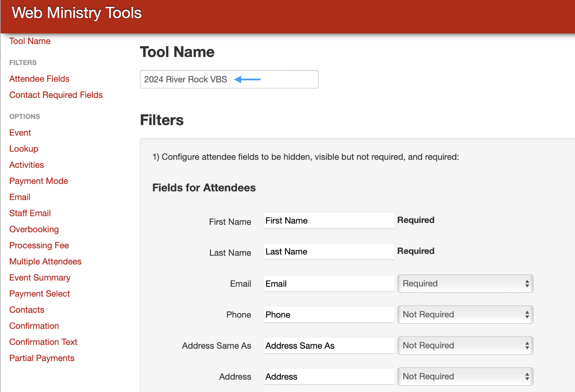
Task: View Processing Fee options
Action: point(39,245)
